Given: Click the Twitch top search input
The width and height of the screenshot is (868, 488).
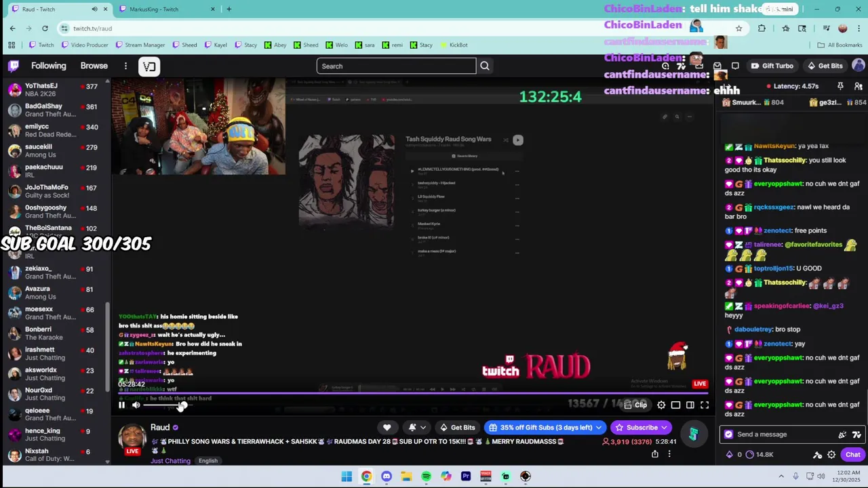Looking at the screenshot, I should tap(396, 66).
